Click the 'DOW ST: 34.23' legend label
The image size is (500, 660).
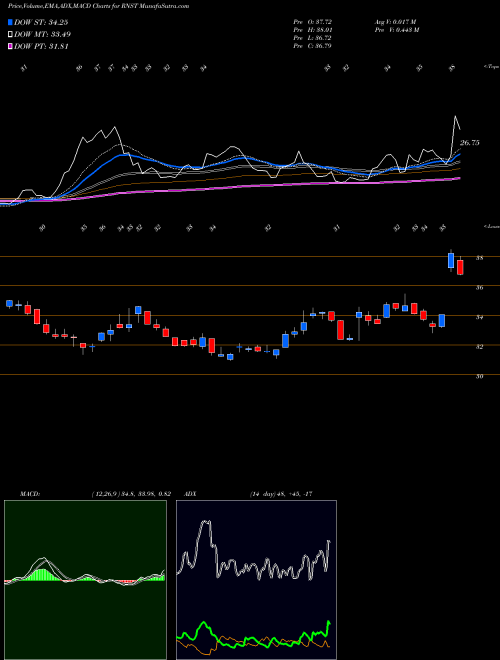click(x=41, y=22)
